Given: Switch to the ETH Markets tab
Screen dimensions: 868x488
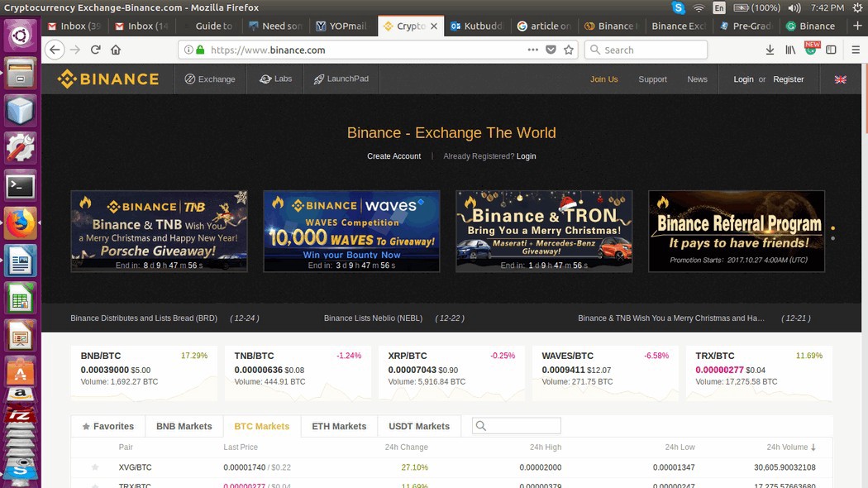Looking at the screenshot, I should pyautogui.click(x=339, y=426).
